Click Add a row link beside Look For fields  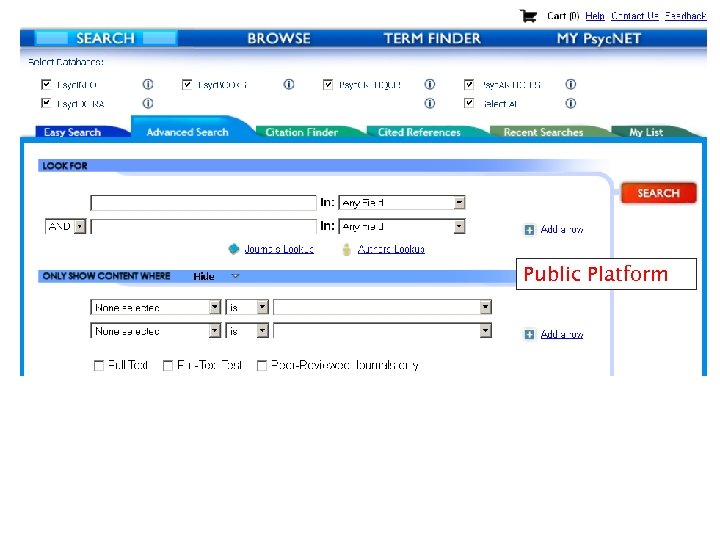(x=562, y=229)
